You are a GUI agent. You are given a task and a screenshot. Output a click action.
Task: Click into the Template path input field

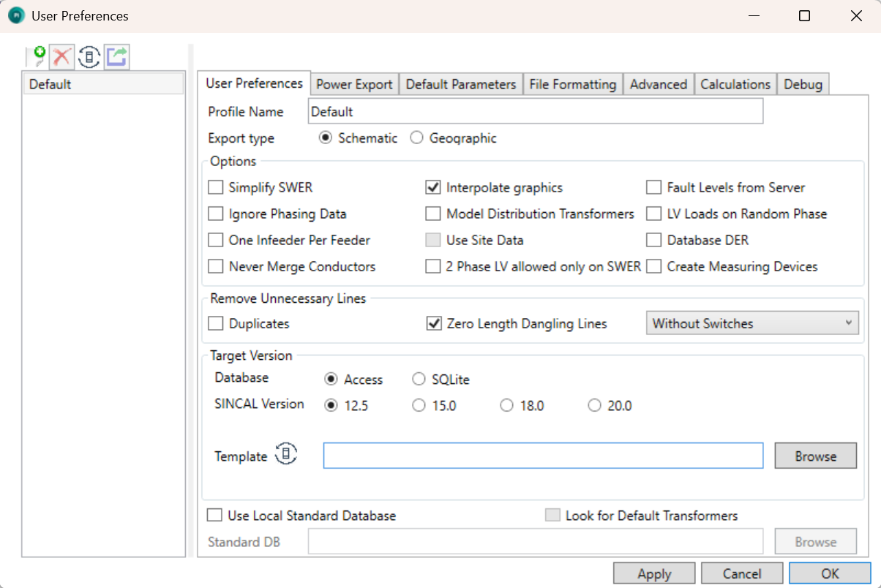pyautogui.click(x=543, y=456)
